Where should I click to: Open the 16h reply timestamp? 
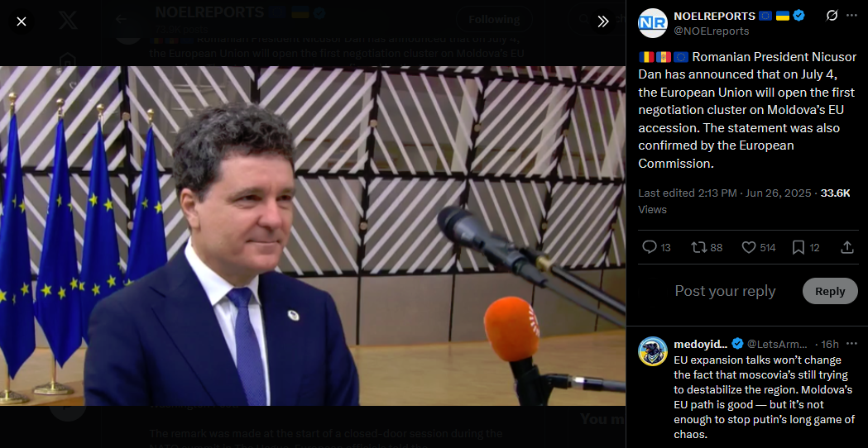pyautogui.click(x=829, y=344)
